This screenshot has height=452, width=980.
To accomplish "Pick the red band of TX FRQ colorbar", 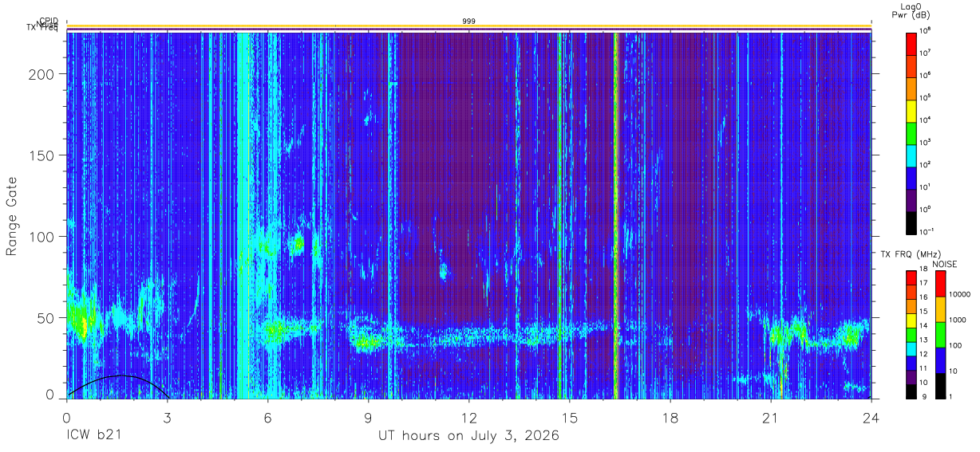I will (x=911, y=278).
